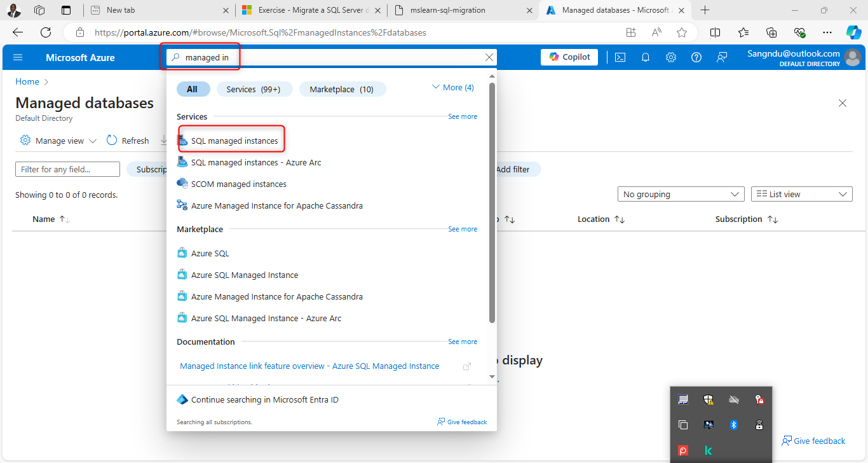868x463 pixels.
Task: Open browser favorites list
Action: (x=743, y=32)
